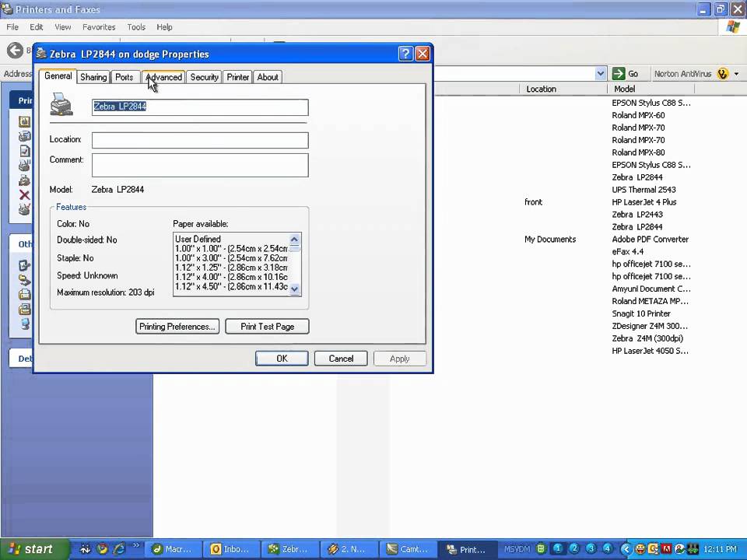Screen dimensions: 747x560
Task: Click the share printer hand icon in sidebar
Action: point(24,180)
